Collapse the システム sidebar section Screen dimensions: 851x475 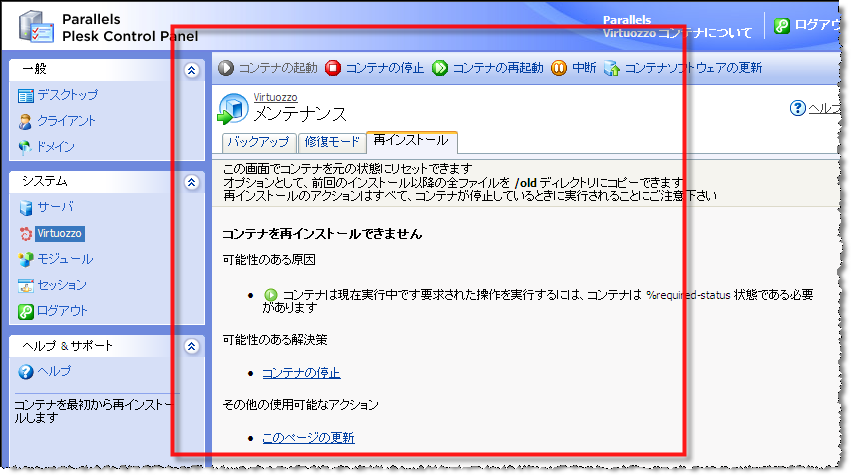click(x=191, y=182)
